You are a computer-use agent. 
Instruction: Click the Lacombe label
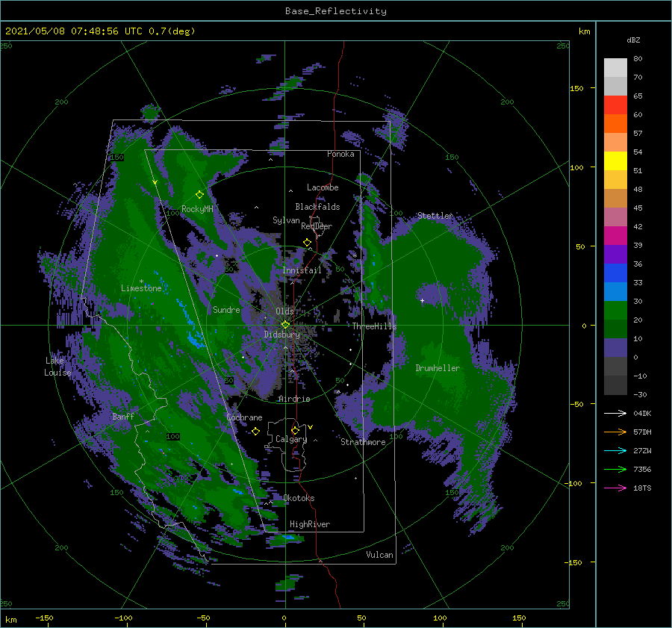point(323,187)
